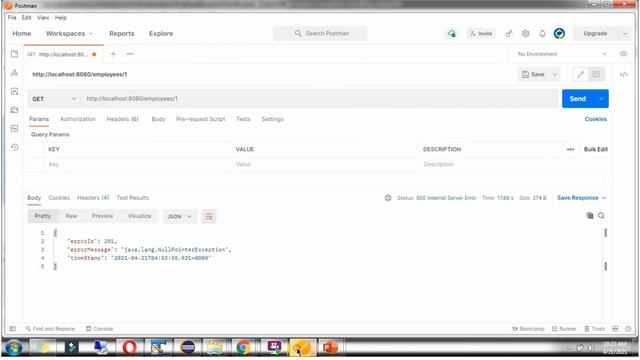Click the request URL input field
Image resolution: width=640 pixels, height=360 pixels.
click(x=320, y=99)
